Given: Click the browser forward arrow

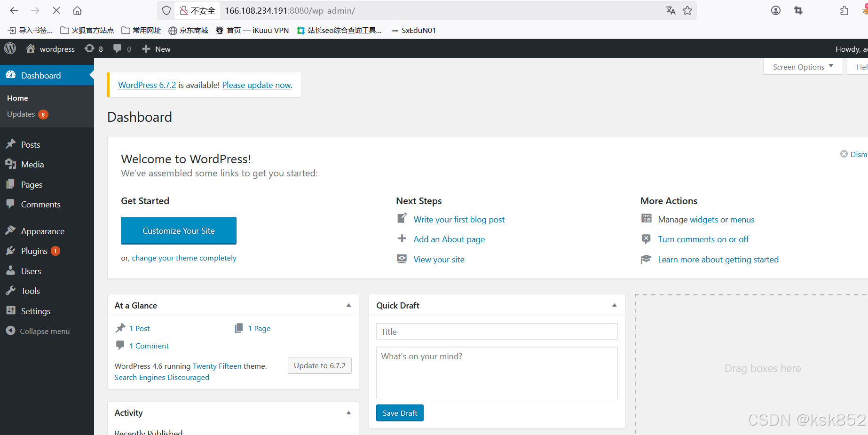Looking at the screenshot, I should (35, 10).
